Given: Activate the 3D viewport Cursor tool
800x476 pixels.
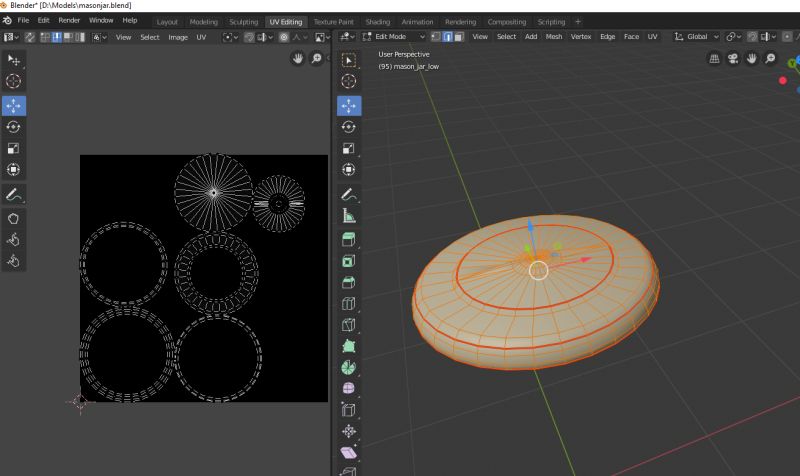Looking at the screenshot, I should pyautogui.click(x=349, y=81).
